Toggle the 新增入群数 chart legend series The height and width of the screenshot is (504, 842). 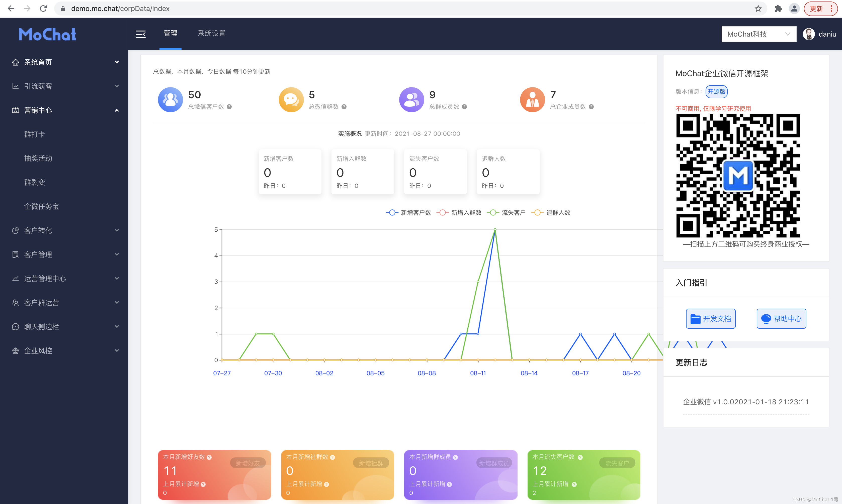[x=459, y=213]
